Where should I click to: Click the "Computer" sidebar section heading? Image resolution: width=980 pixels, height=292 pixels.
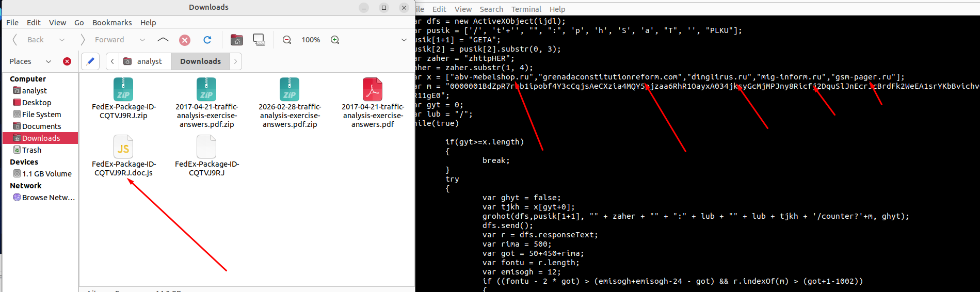[x=28, y=79]
